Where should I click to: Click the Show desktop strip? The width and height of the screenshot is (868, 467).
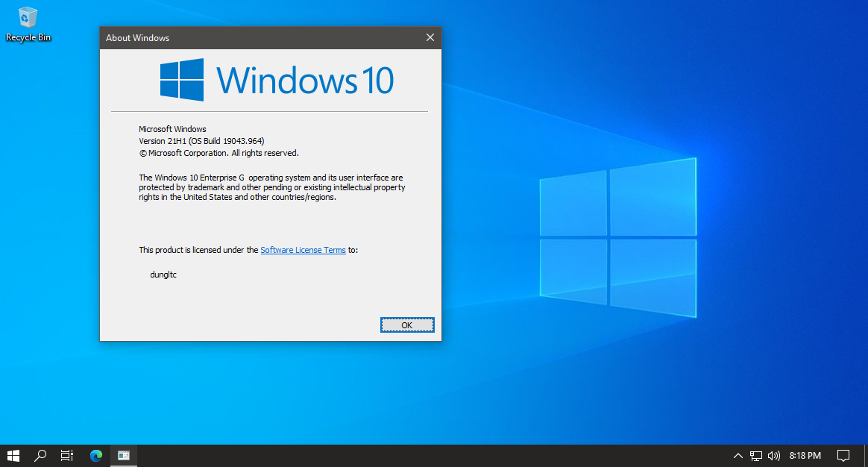click(865, 455)
